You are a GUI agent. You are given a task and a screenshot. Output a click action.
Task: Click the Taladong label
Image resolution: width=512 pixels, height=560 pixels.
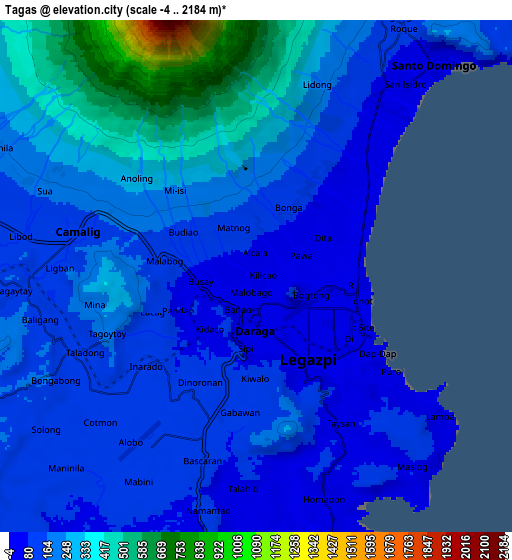tap(85, 353)
